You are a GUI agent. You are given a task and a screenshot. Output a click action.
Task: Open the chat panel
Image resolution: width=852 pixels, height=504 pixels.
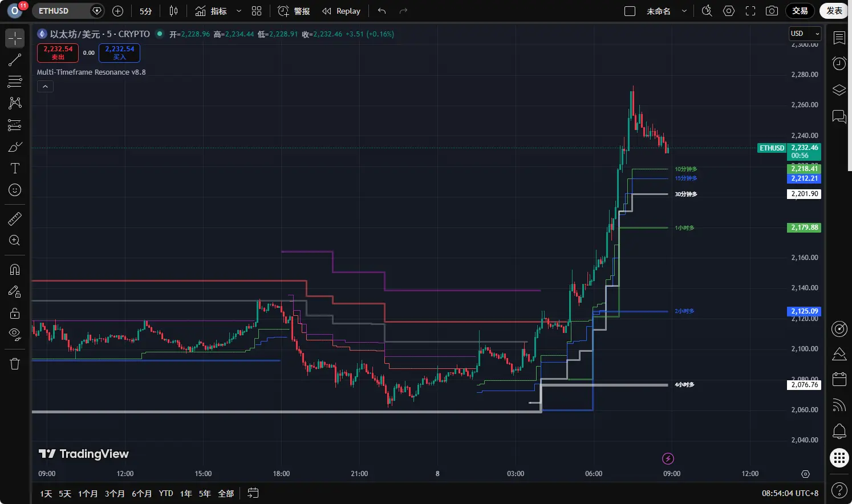tap(839, 116)
